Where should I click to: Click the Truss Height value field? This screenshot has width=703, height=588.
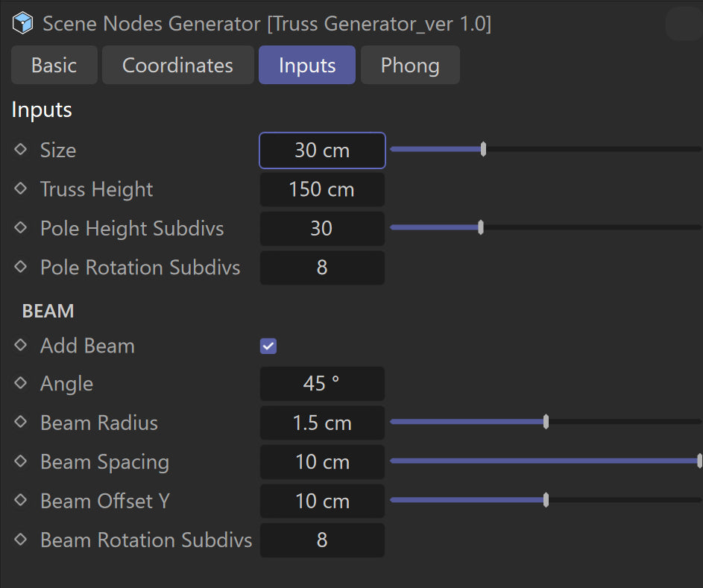(x=321, y=189)
